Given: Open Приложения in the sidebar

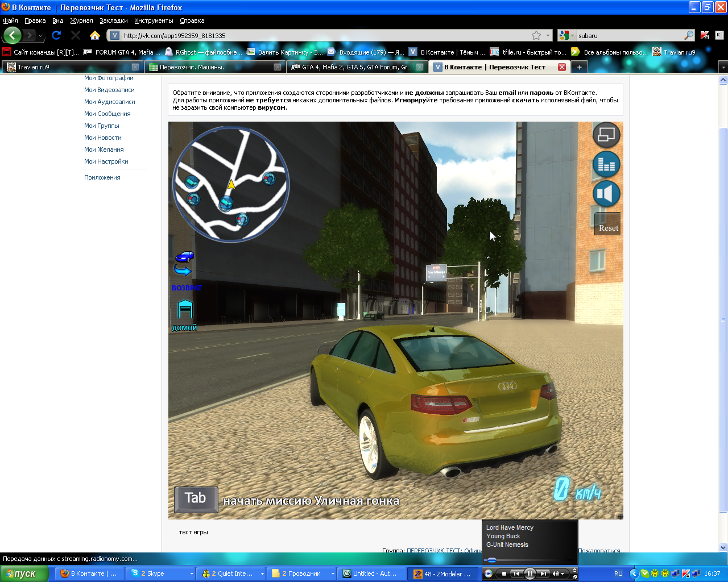Looking at the screenshot, I should click(102, 177).
